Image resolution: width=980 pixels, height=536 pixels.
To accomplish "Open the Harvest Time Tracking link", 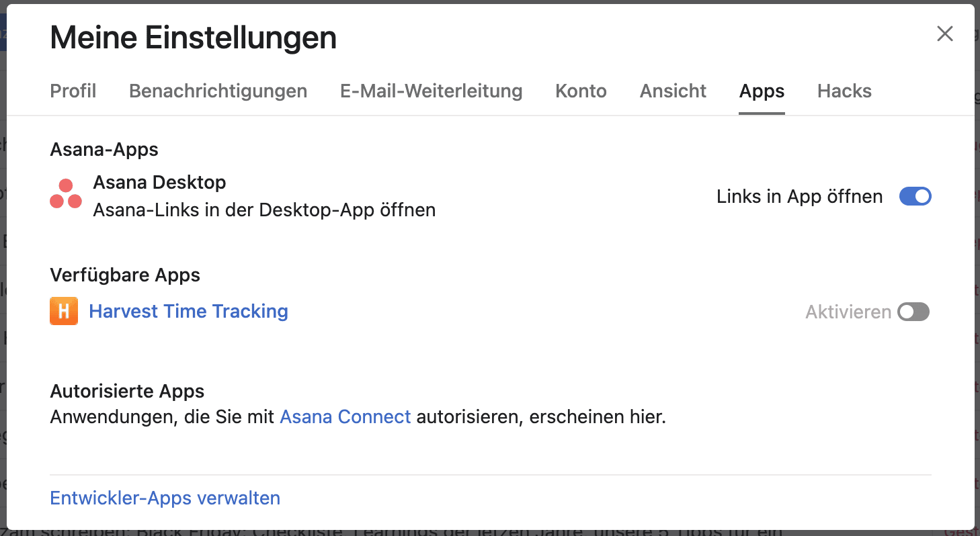I will 188,311.
